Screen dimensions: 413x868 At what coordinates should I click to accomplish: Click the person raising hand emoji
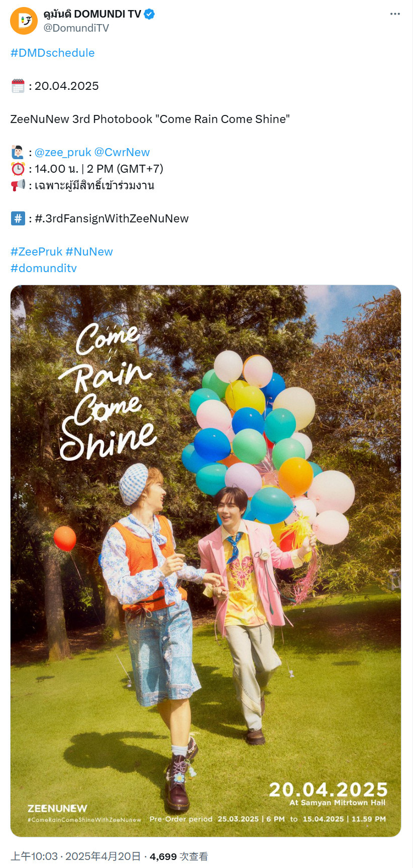pos(18,152)
